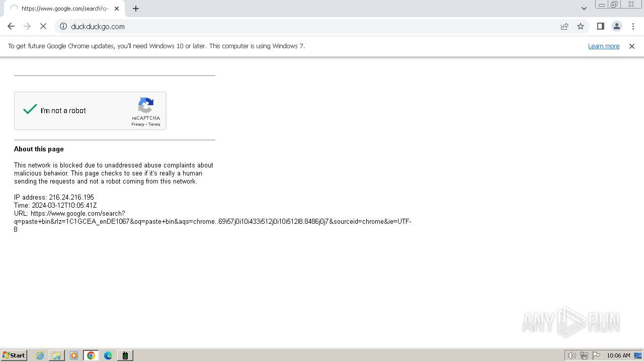
Task: Open the Chrome profile avatar
Action: click(616, 26)
